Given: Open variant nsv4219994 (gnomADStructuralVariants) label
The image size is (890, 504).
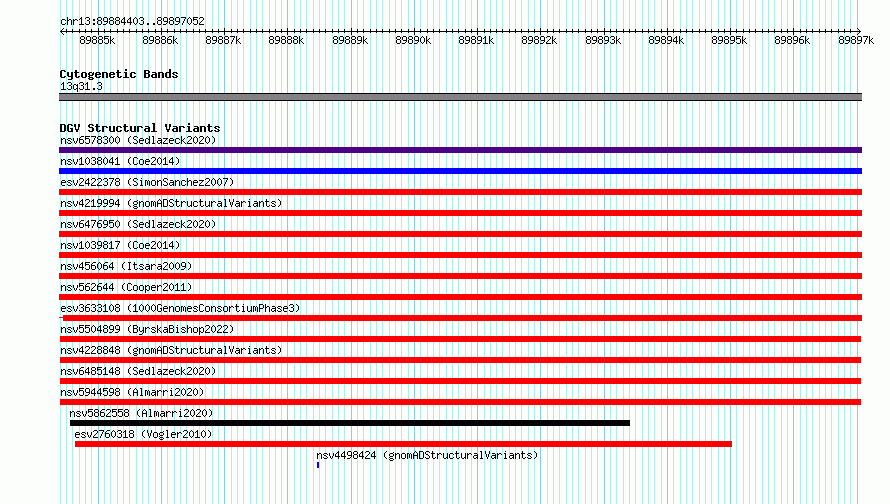Looking at the screenshot, I should click(171, 203).
